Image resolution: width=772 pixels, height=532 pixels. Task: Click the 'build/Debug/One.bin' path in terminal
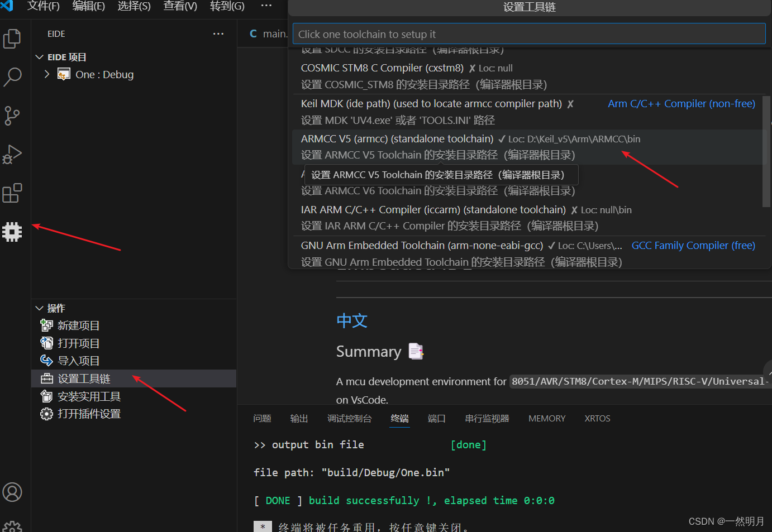click(x=385, y=472)
